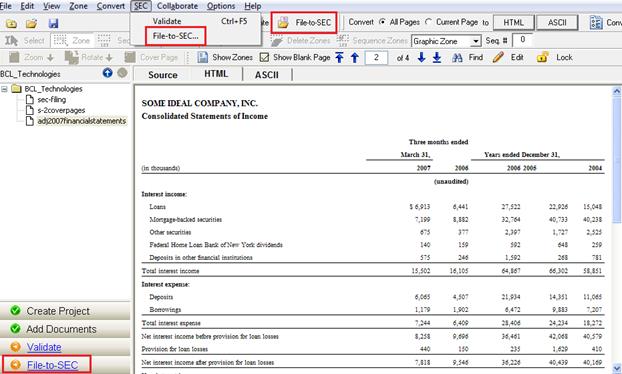Viewport: 622px width, 374px height.
Task: Switch to the HTML tab
Action: 216,74
